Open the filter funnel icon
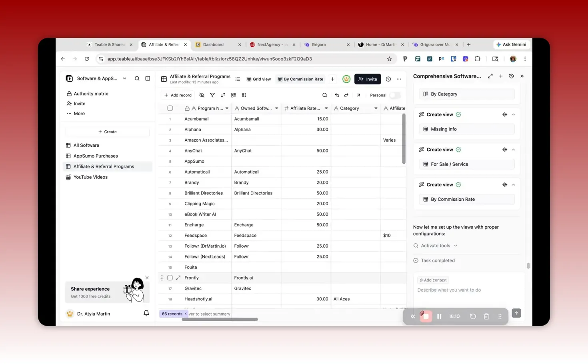This screenshot has height=364, width=588. (x=212, y=95)
